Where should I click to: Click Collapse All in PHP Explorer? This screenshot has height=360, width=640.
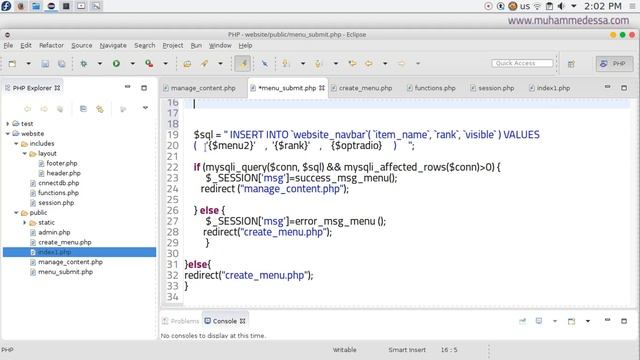tap(83, 109)
